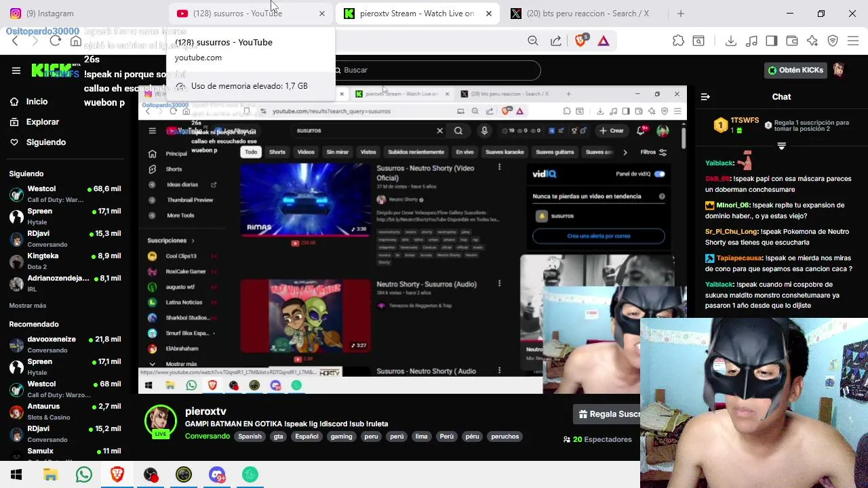
Task: Select the pieroxtv Stream Kick tab
Action: click(418, 13)
